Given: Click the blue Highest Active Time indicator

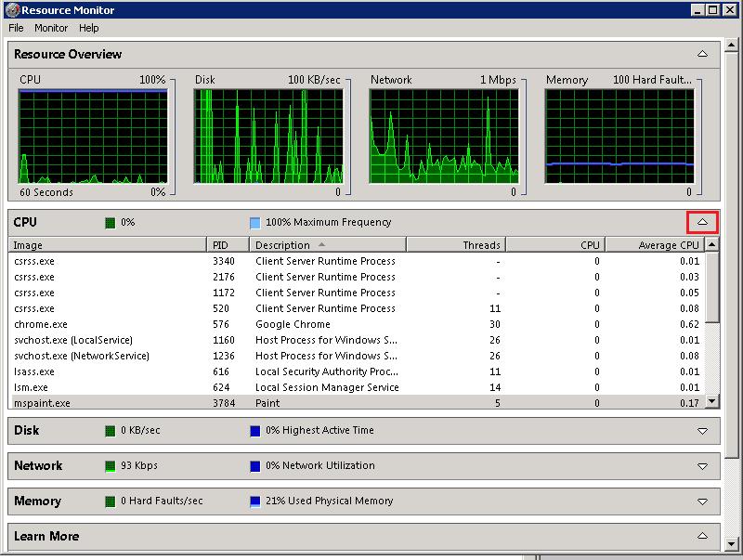Looking at the screenshot, I should point(254,431).
